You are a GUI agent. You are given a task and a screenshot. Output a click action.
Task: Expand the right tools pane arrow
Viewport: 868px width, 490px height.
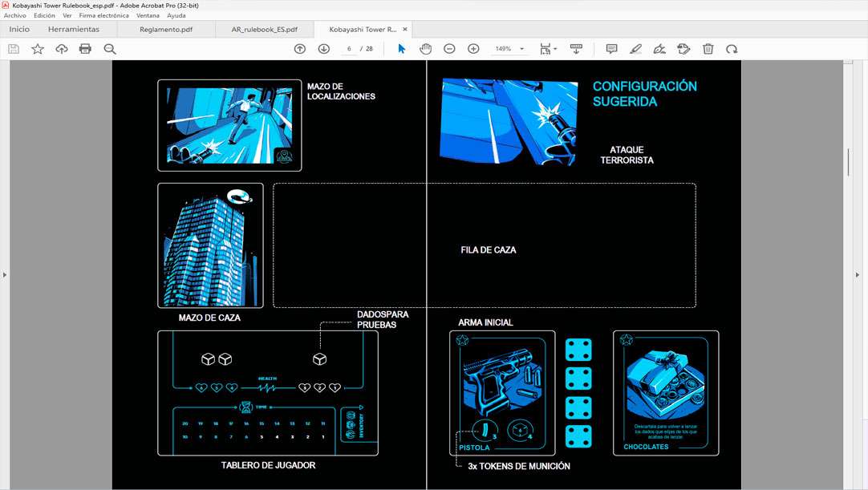tap(858, 274)
